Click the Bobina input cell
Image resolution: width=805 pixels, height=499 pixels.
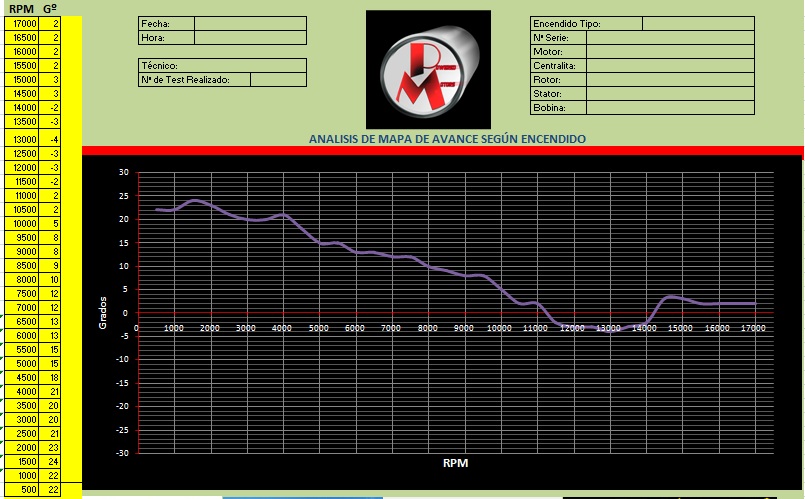[670, 107]
